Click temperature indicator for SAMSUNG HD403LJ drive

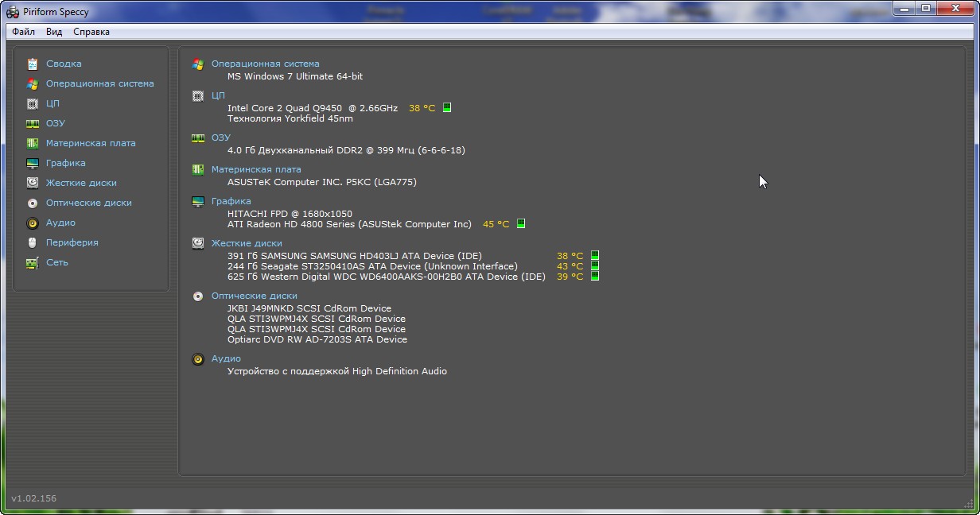(594, 256)
